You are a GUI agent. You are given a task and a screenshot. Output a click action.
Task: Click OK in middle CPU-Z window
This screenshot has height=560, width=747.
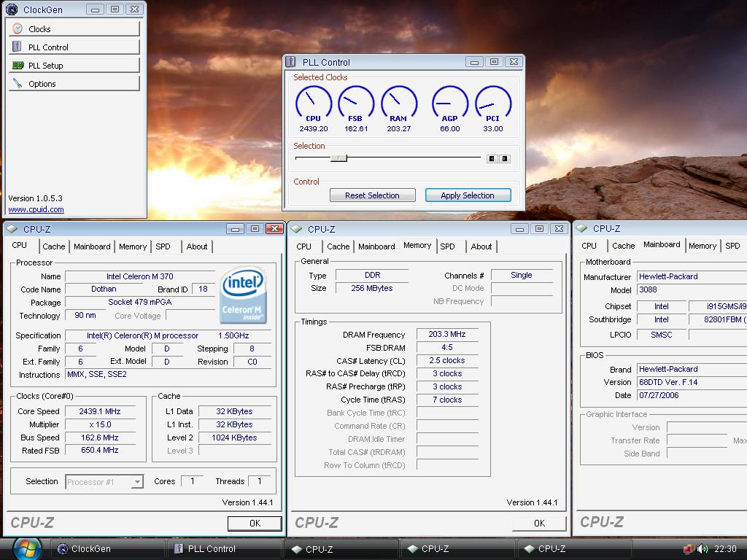click(539, 524)
